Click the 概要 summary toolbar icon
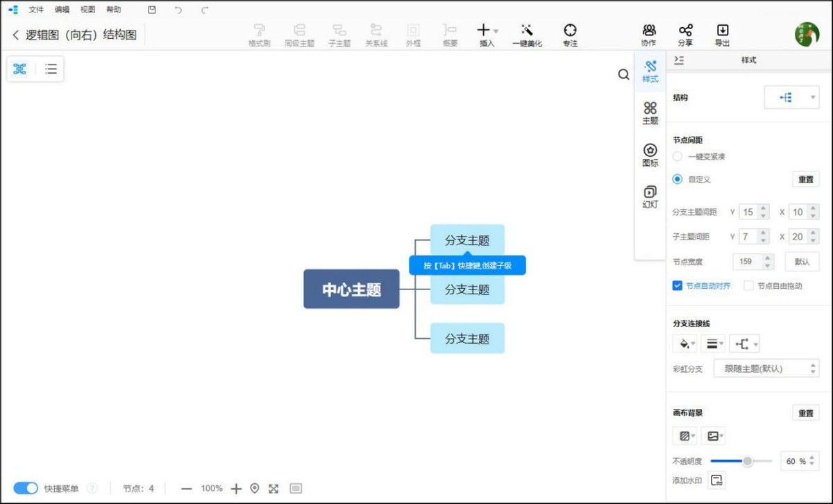The height and width of the screenshot is (504, 833). point(448,33)
